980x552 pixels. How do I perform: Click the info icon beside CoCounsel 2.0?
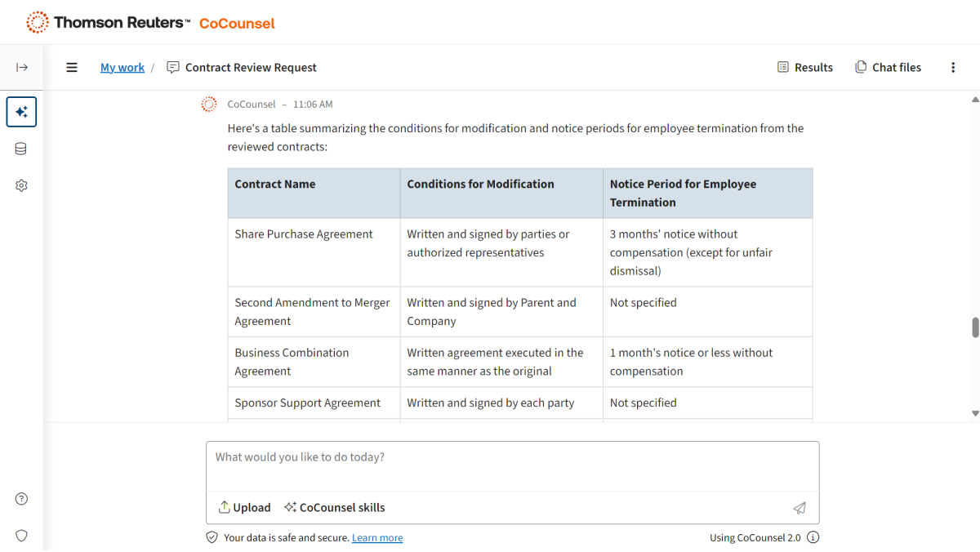click(x=813, y=537)
